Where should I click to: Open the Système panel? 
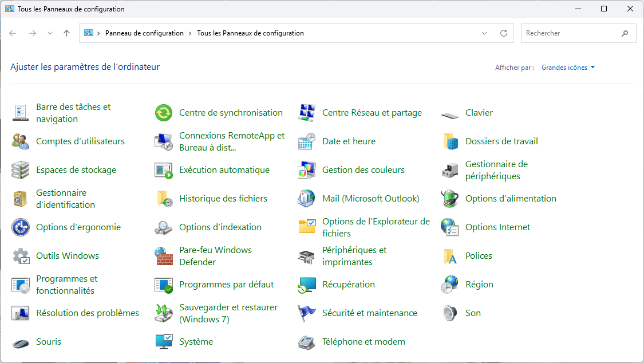tap(197, 341)
